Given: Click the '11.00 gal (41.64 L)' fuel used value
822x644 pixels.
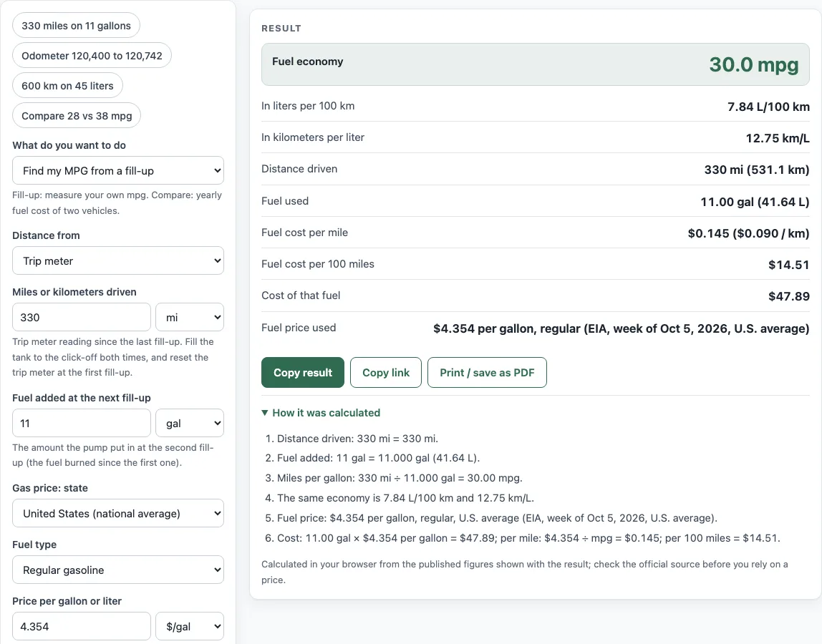Looking at the screenshot, I should tap(755, 202).
